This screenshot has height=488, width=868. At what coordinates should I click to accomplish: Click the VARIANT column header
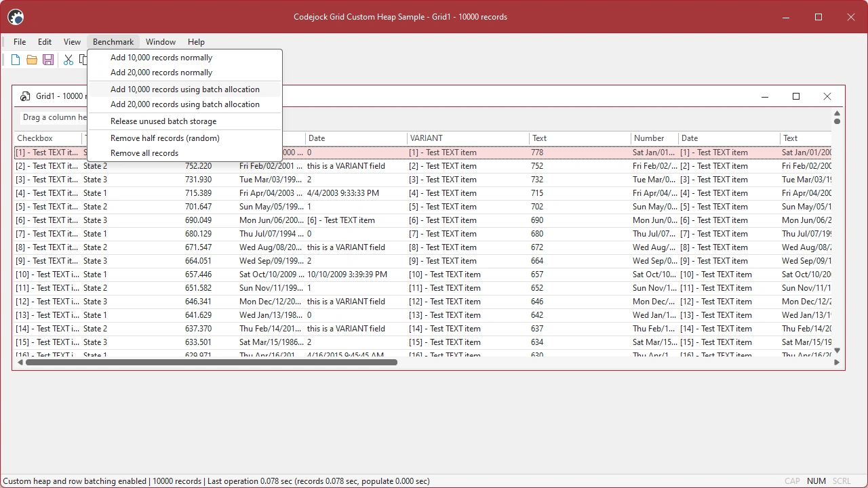point(468,138)
